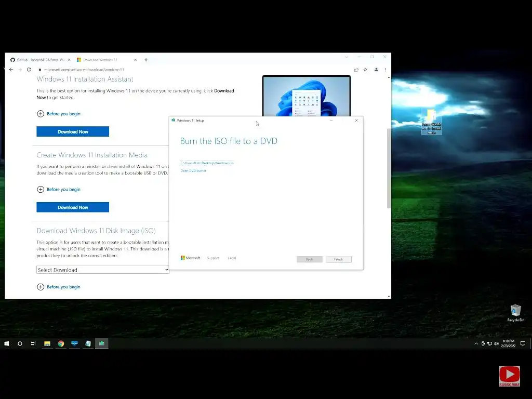Open the Chrome three-dot menu
This screenshot has width=532, height=399.
click(385, 70)
